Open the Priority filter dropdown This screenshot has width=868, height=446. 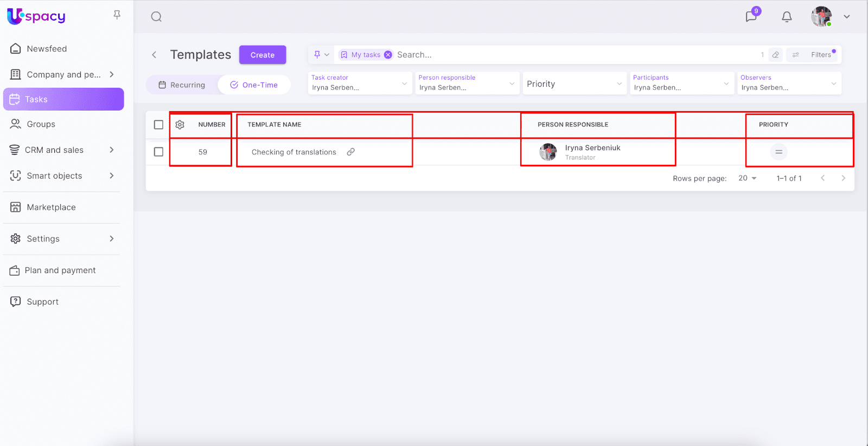pos(574,84)
